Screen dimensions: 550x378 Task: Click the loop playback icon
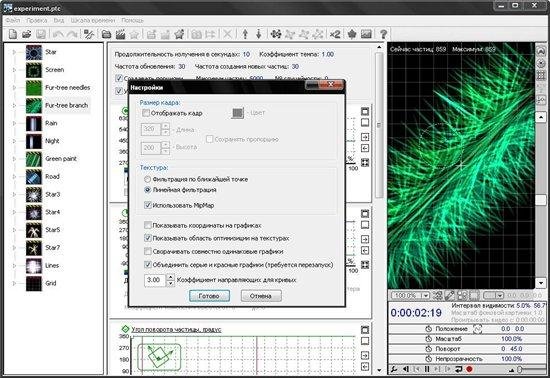coord(458,369)
